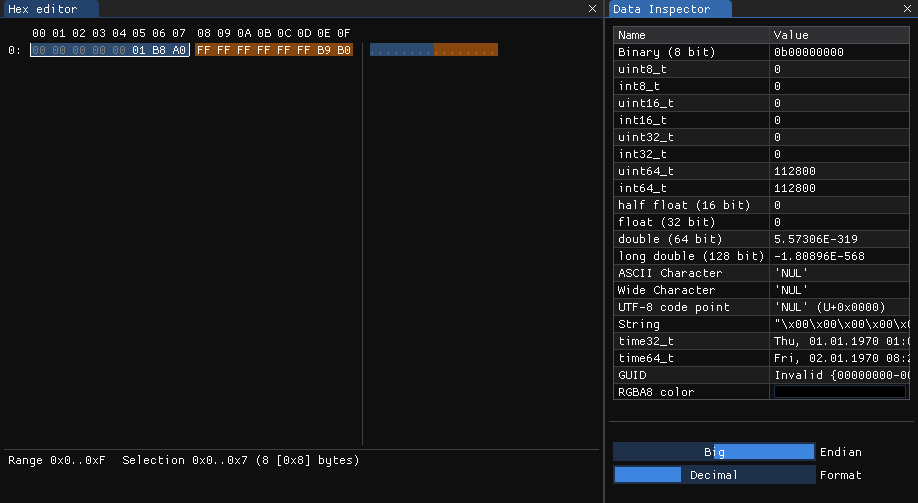Click the RGBA8 color swatch
This screenshot has height=503, width=918.
[x=840, y=392]
